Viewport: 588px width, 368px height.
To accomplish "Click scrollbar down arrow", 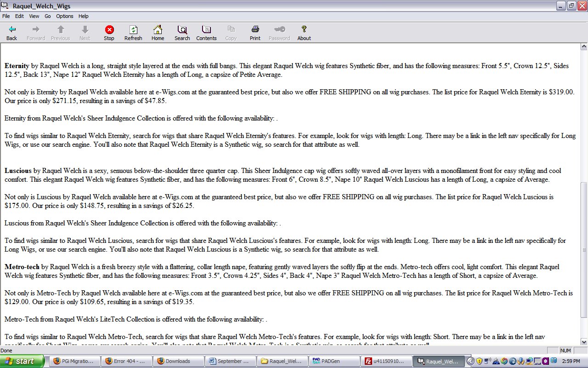I will (584, 342).
